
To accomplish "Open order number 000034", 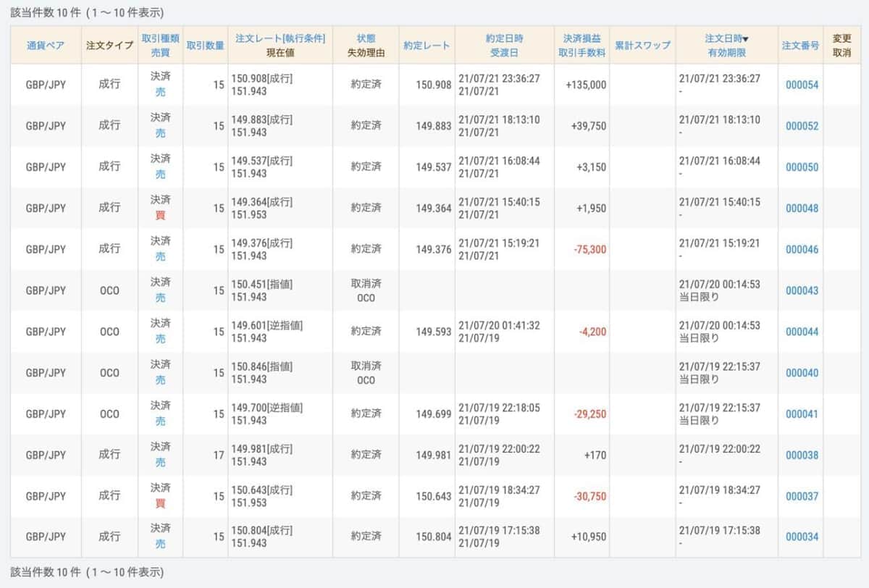I will click(x=802, y=537).
